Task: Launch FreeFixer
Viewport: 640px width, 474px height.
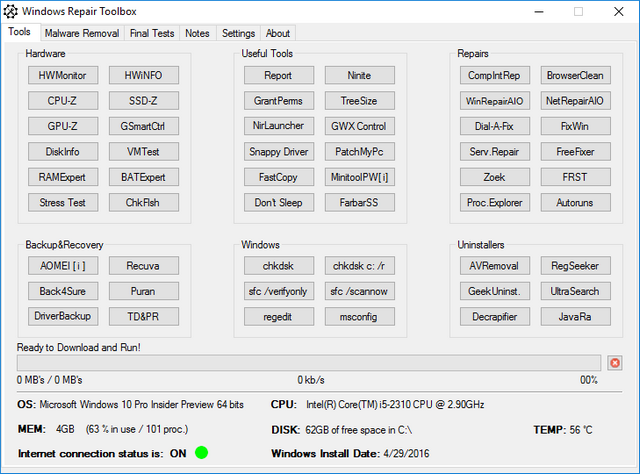Action: point(576,151)
